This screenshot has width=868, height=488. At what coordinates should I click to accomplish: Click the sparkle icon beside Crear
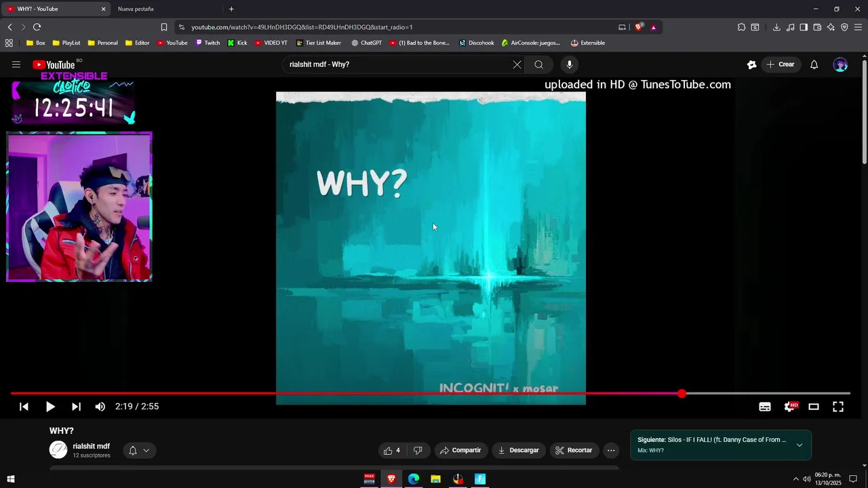751,64
